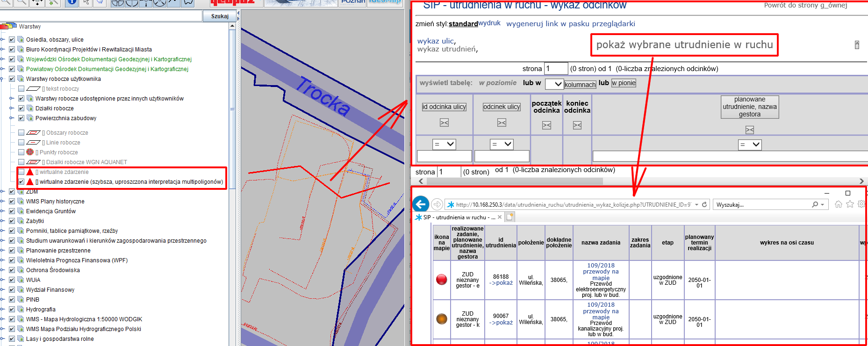Viewport: 868px width, 346px height.
Task: Open a new browser tab
Action: pos(510,217)
